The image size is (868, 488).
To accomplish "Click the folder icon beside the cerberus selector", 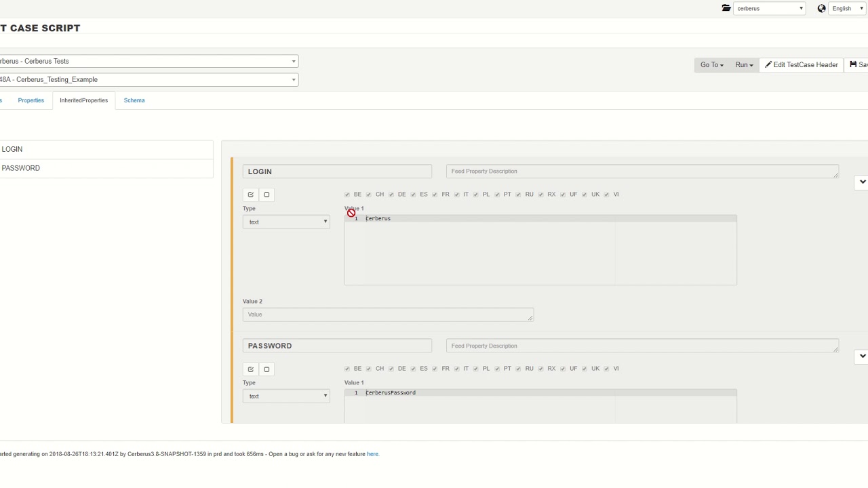I will click(726, 8).
